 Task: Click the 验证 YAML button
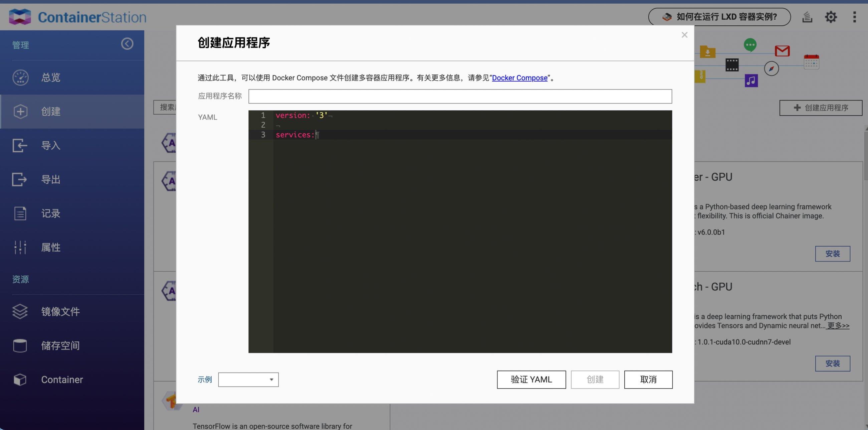531,380
